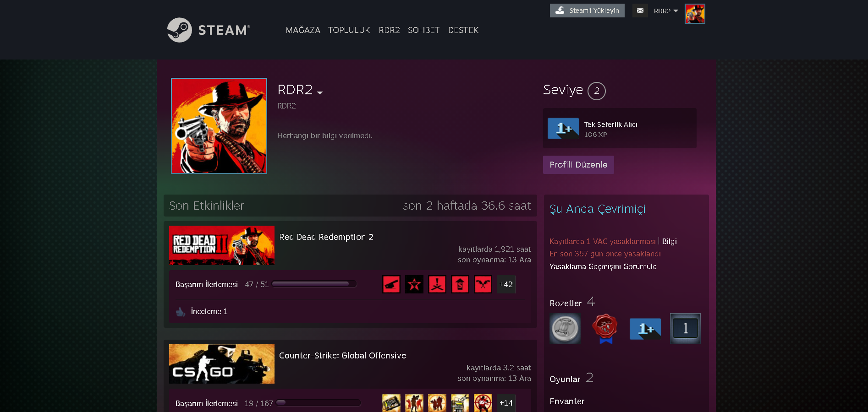
Task: Click the Red Dead Redemption 2 achievement progress bar
Action: (x=314, y=284)
